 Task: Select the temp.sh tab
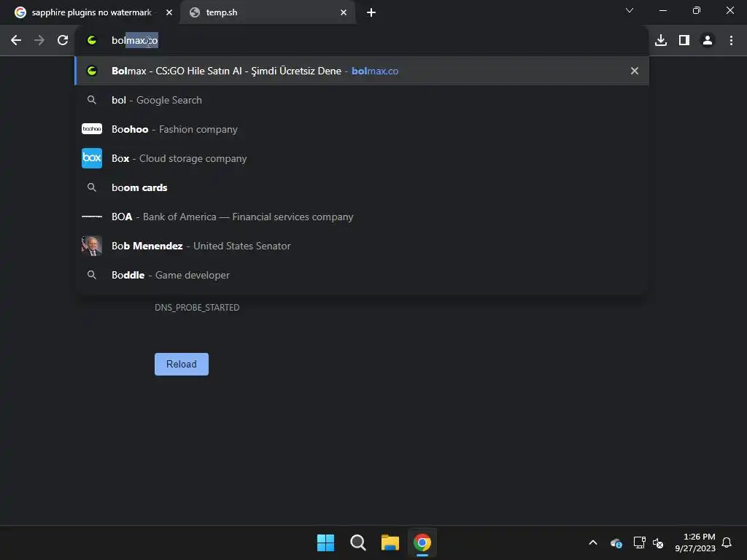coord(268,12)
